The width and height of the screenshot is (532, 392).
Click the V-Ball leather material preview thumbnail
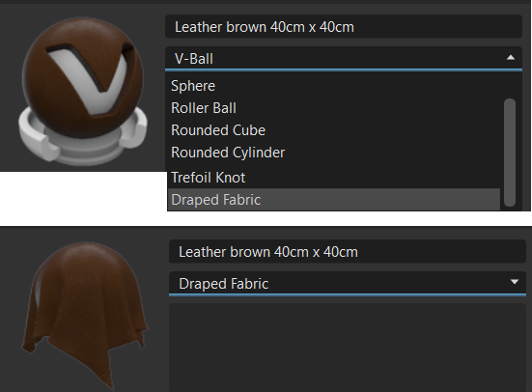click(83, 91)
